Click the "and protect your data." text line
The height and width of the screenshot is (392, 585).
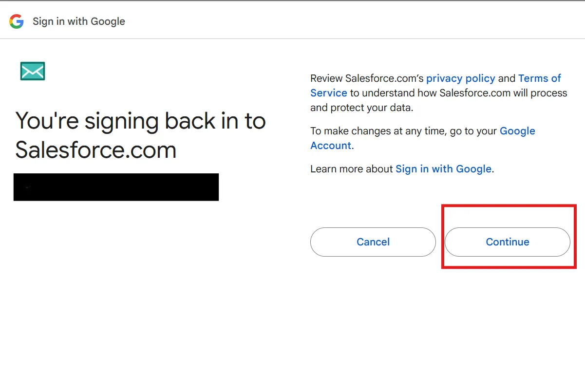(x=361, y=108)
